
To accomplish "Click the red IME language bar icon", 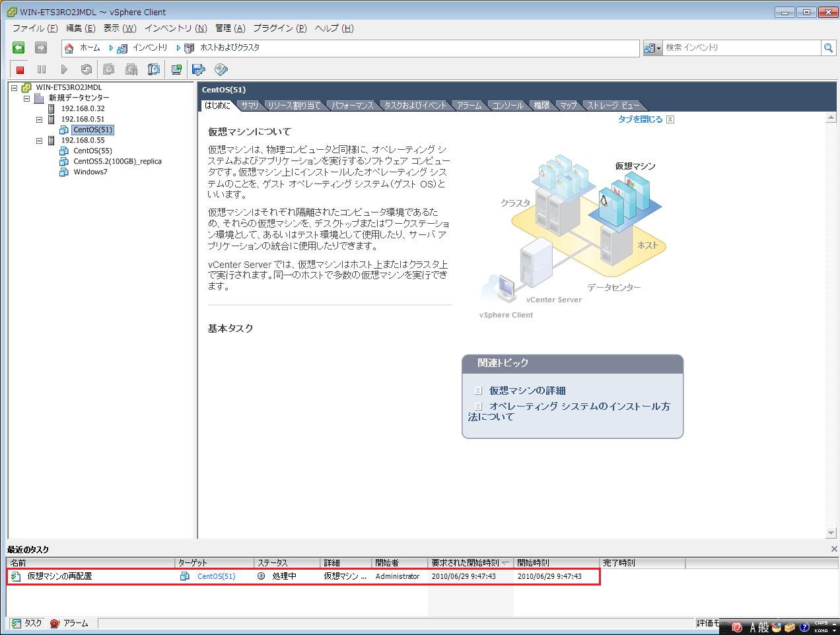I will [737, 627].
